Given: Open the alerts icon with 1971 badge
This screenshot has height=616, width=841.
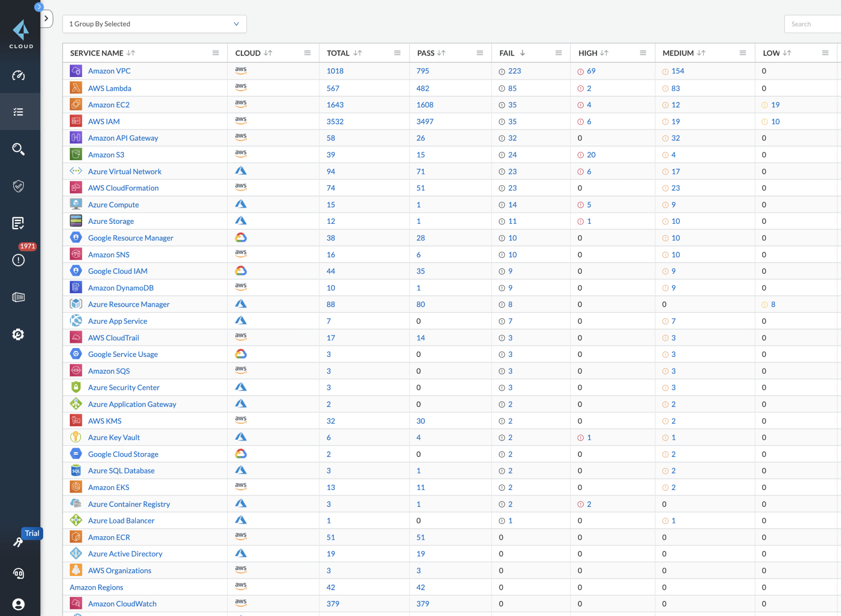Looking at the screenshot, I should pyautogui.click(x=18, y=260).
